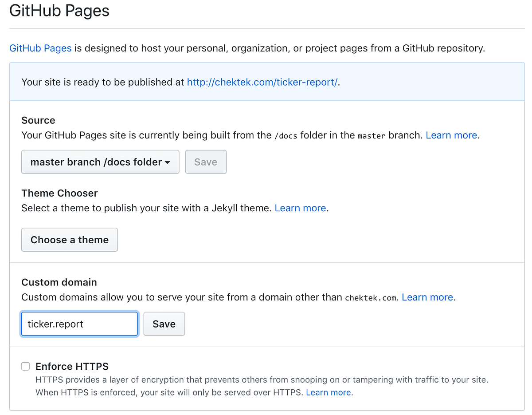Select the /docs folder code text
The image size is (532, 415).
pyautogui.click(x=286, y=135)
